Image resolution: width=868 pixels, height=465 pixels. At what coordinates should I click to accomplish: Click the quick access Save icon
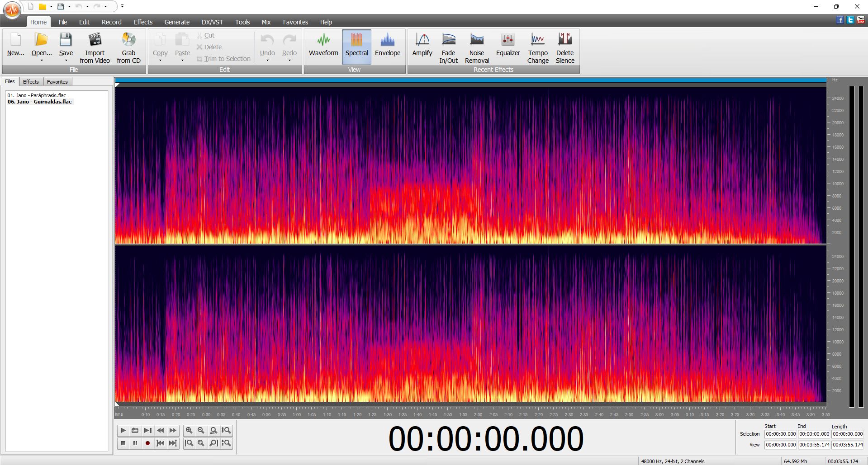(x=61, y=6)
